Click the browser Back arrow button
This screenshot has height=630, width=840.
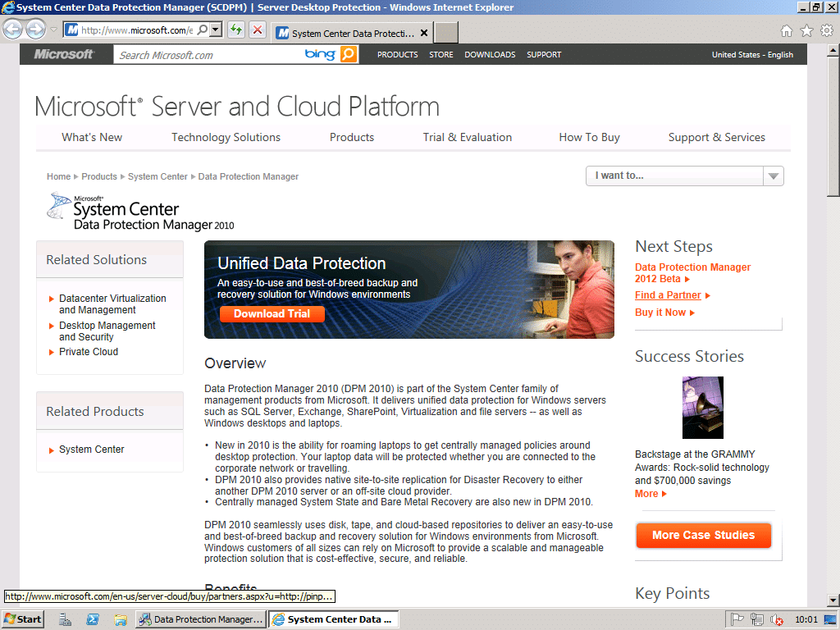pos(13,29)
